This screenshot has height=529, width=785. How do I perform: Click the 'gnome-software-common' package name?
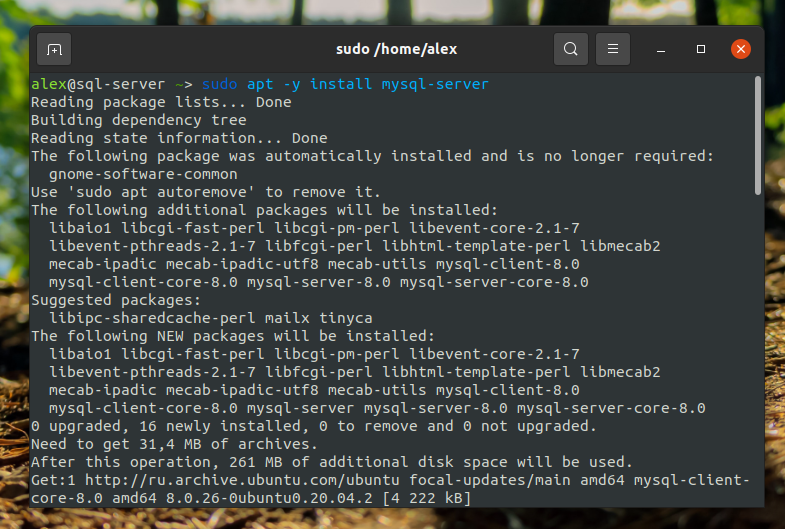143,174
